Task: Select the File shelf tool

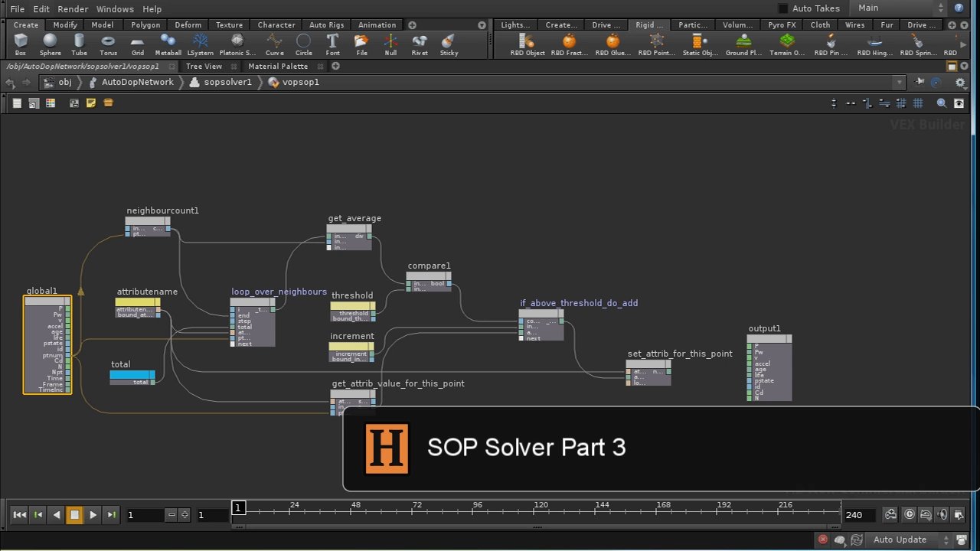Action: click(x=361, y=44)
